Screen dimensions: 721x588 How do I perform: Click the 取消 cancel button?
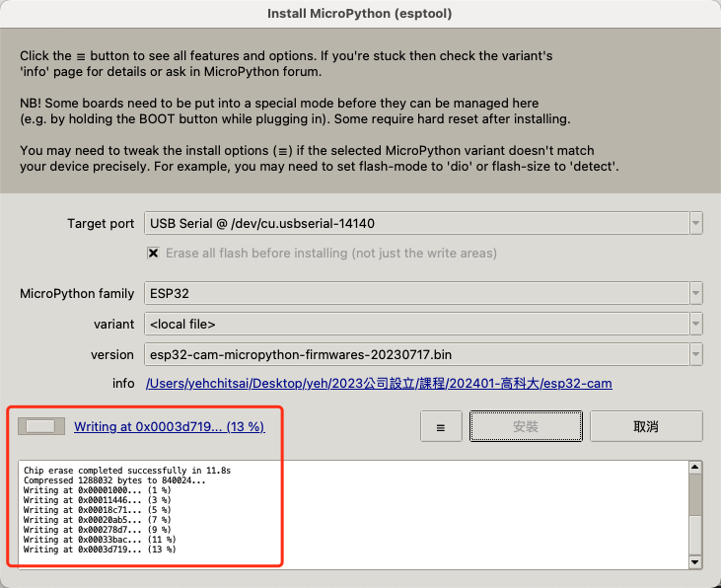[646, 426]
